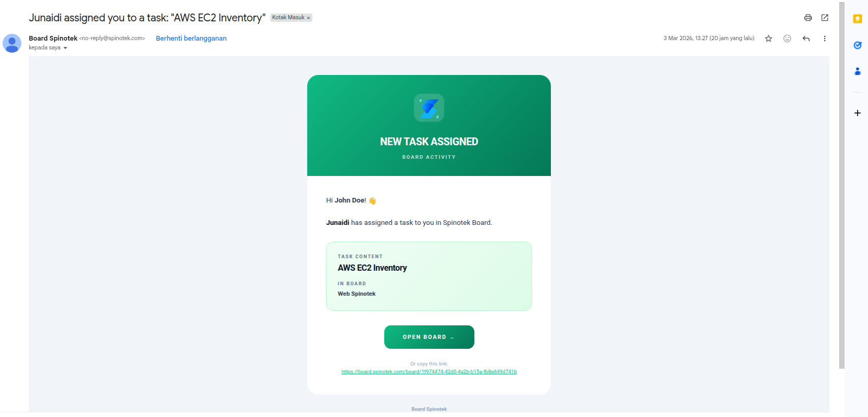Open the board.spinotek.com task link
Viewport: 868px width, 417px height.
429,371
